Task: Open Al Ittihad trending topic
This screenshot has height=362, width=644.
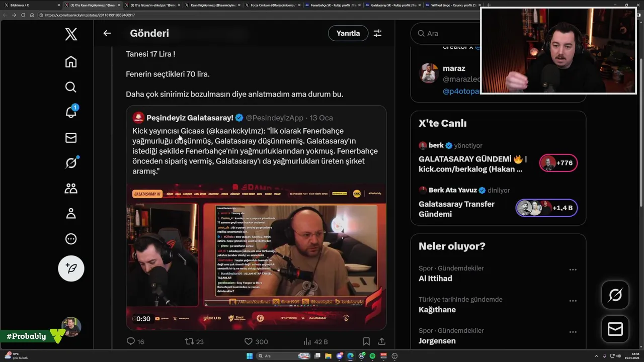Action: pos(435,279)
